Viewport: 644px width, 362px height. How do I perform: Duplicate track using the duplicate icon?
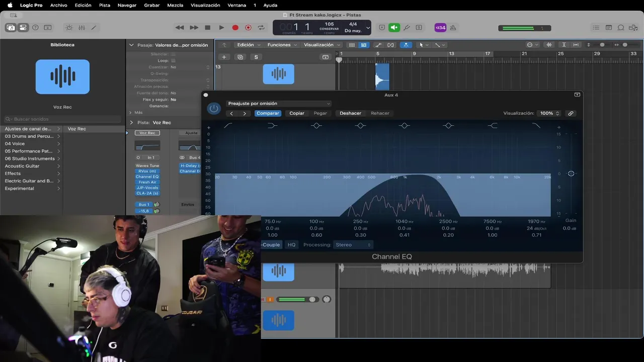[x=240, y=57]
